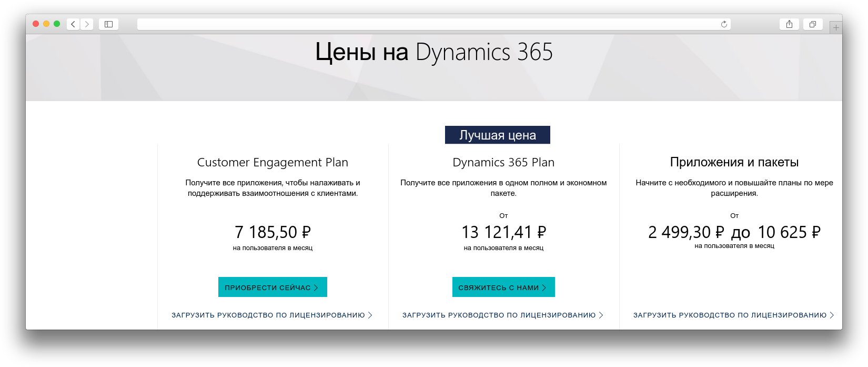The height and width of the screenshot is (367, 868).
Task: Click the Приобрести сейчас button
Action: click(x=272, y=287)
